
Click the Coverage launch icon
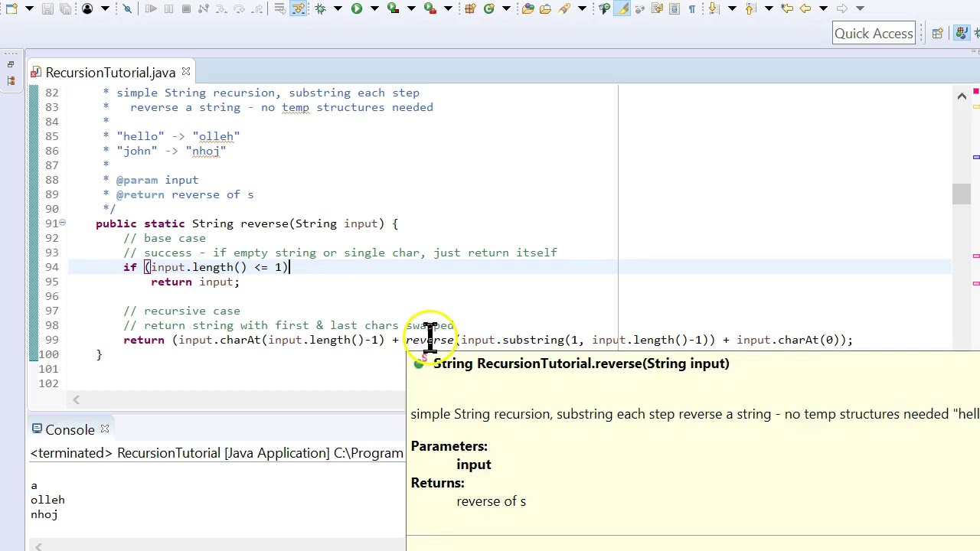[394, 8]
